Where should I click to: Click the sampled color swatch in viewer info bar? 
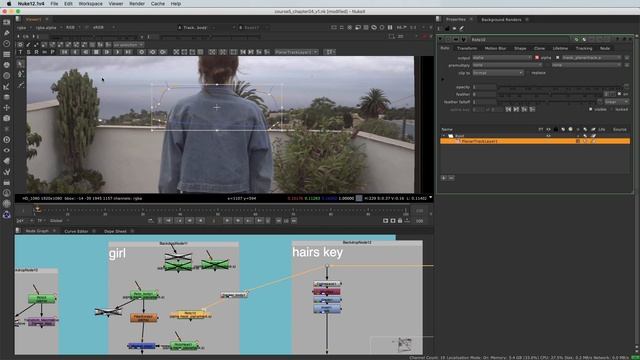click(x=358, y=198)
